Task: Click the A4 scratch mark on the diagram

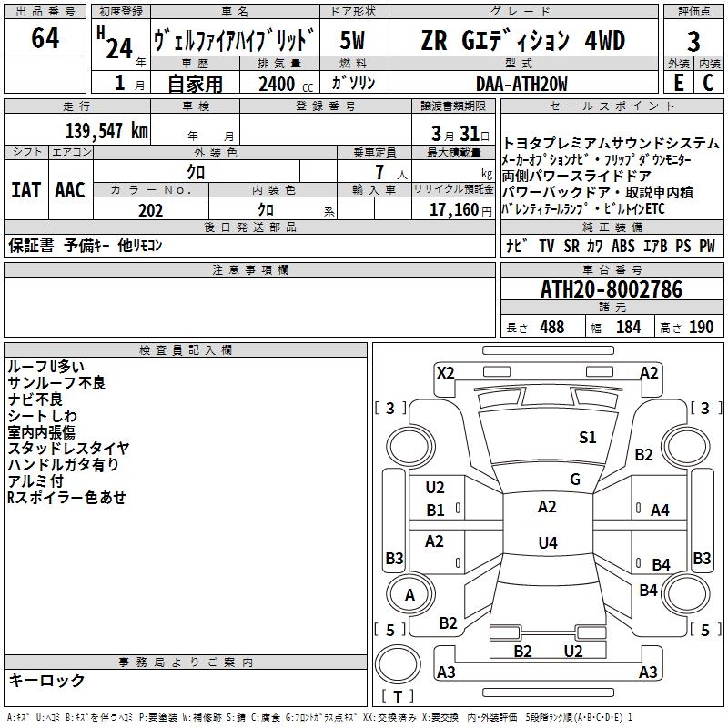Action: (x=660, y=511)
